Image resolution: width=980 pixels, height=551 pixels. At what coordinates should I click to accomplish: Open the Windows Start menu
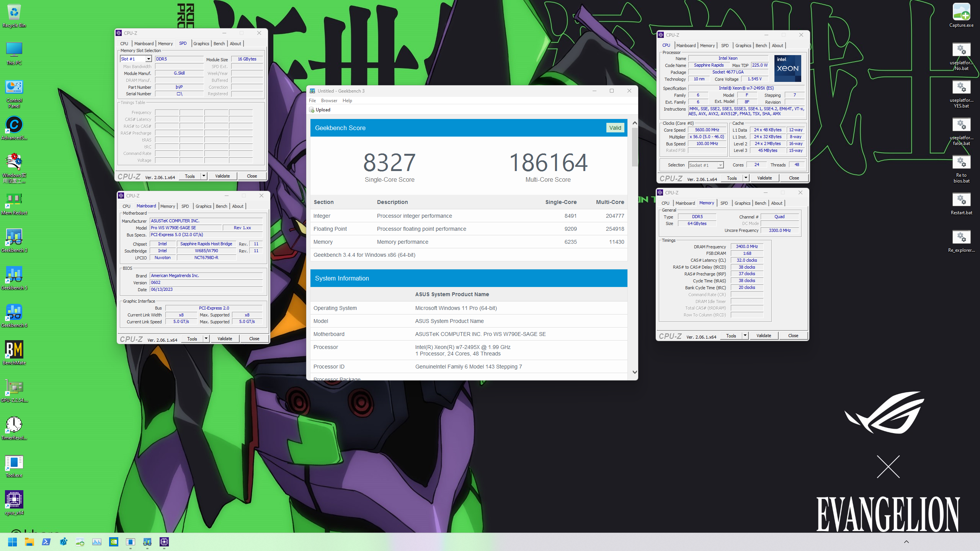[12, 542]
